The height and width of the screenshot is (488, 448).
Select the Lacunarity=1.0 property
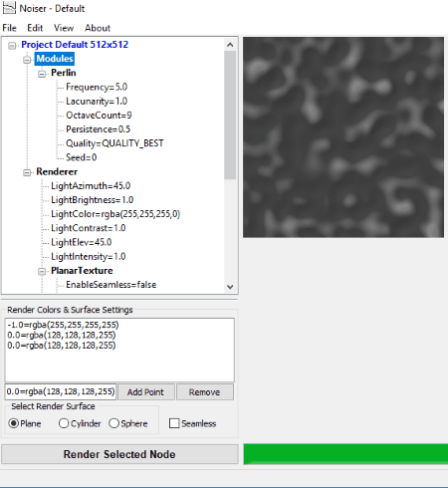[x=97, y=101]
